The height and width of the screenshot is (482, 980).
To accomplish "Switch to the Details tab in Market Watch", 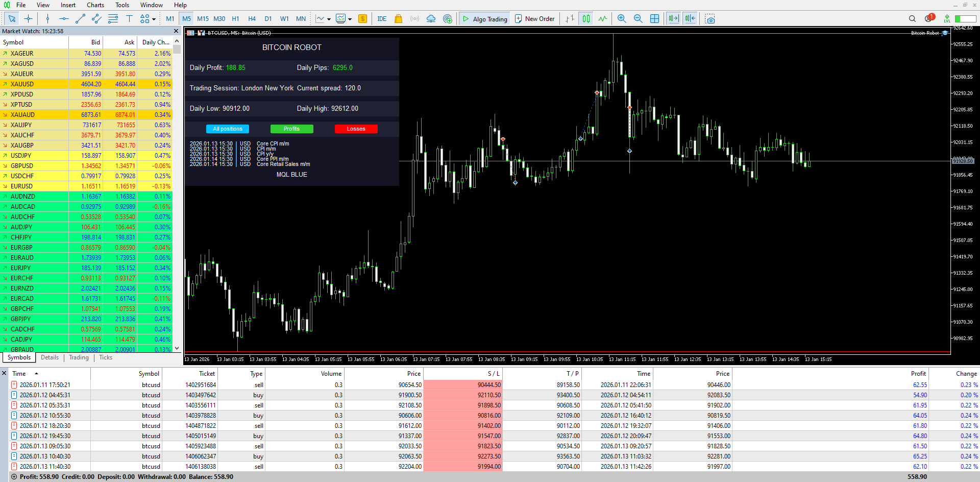I will tap(50, 357).
